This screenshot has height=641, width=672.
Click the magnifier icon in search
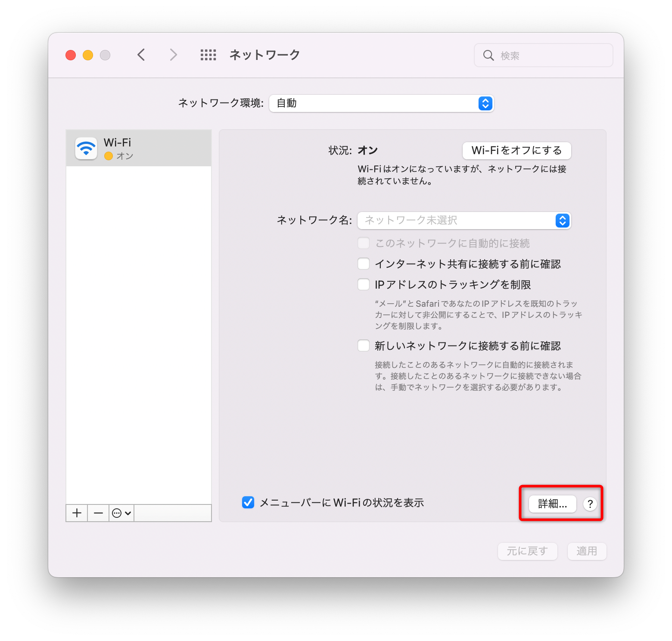tap(488, 55)
